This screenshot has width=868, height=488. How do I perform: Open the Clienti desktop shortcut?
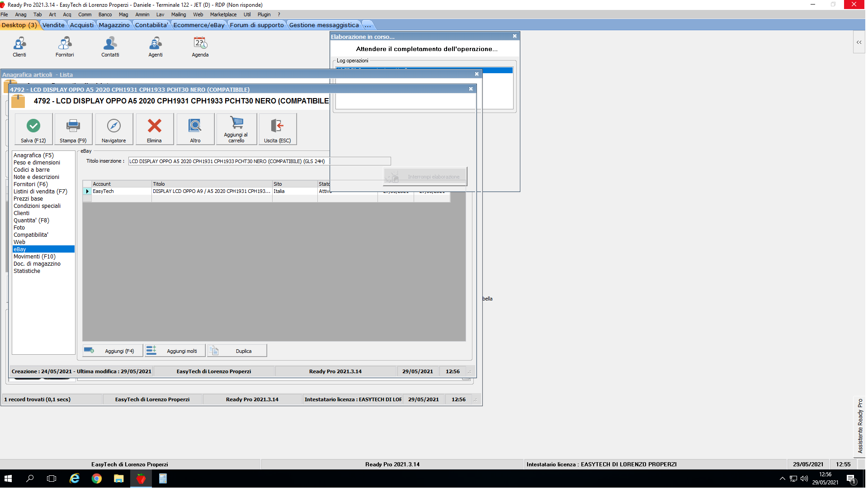point(19,47)
